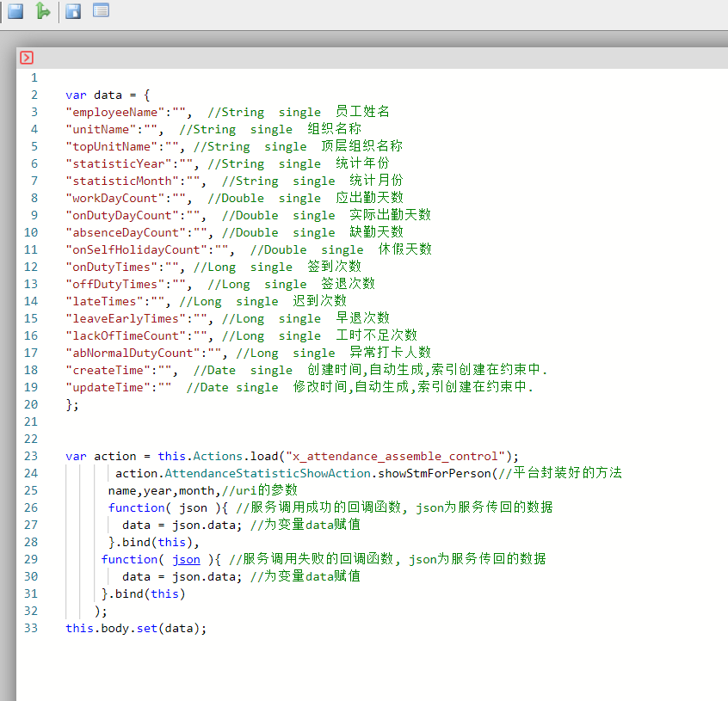Click the floppy disk save-as icon
Viewport: 728px width, 701px height.
tap(74, 11)
